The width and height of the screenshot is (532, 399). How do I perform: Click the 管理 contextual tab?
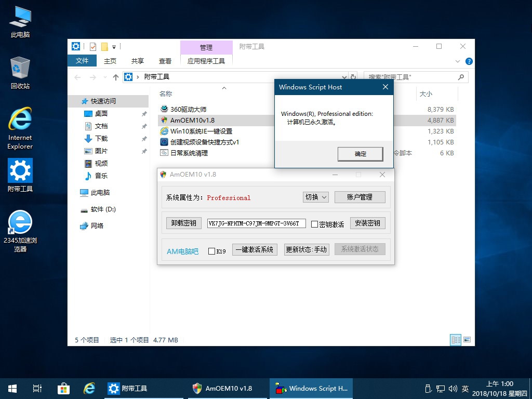click(206, 47)
